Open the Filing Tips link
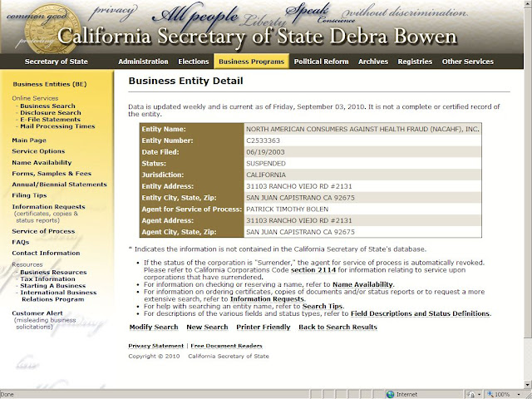Viewport: 532px width, 399px height. tap(29, 195)
